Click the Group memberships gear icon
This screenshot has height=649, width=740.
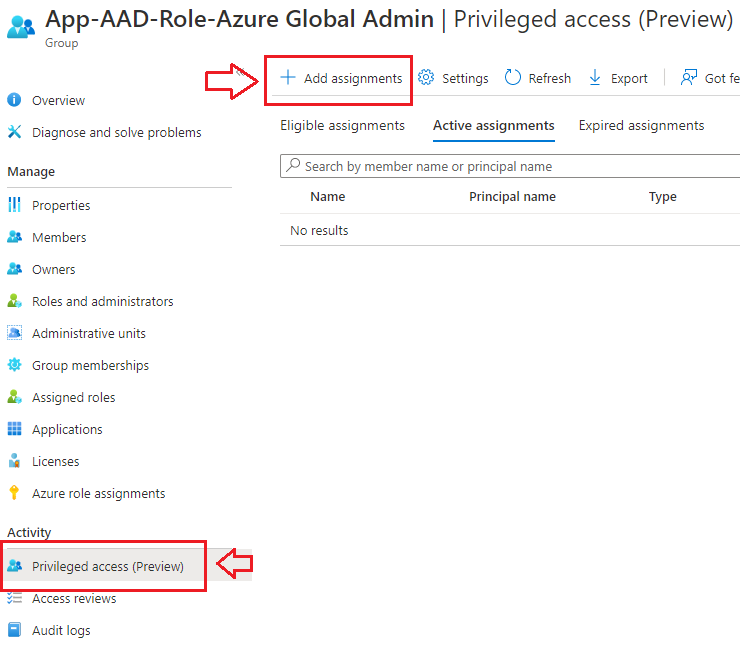(15, 365)
